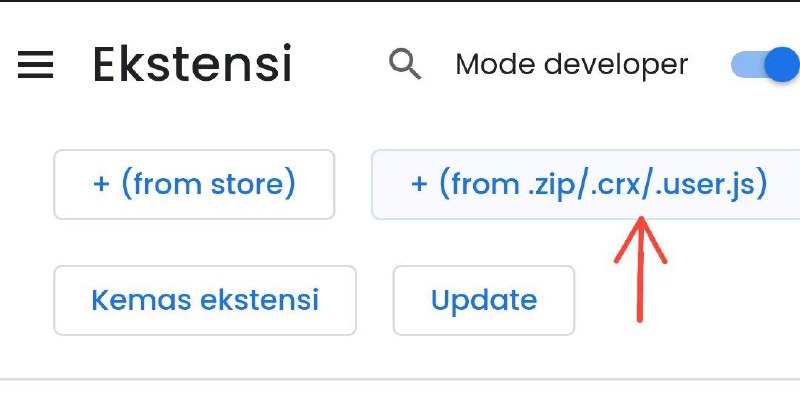Choose the button the red arrow points to

pyautogui.click(x=586, y=184)
